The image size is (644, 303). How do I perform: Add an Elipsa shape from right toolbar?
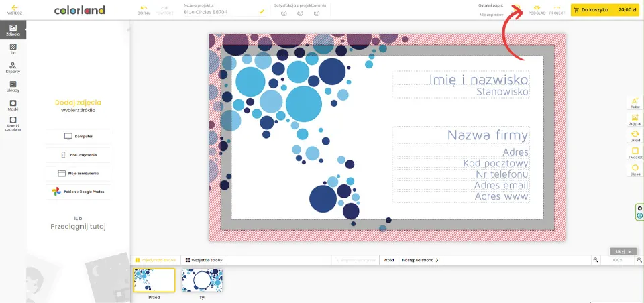(x=635, y=169)
